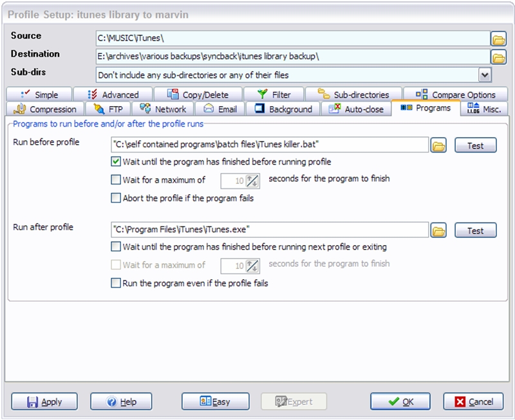Screen dimensions: 515x420
Task: Adjust run-before seconds spinner arrows
Action: 252,181
